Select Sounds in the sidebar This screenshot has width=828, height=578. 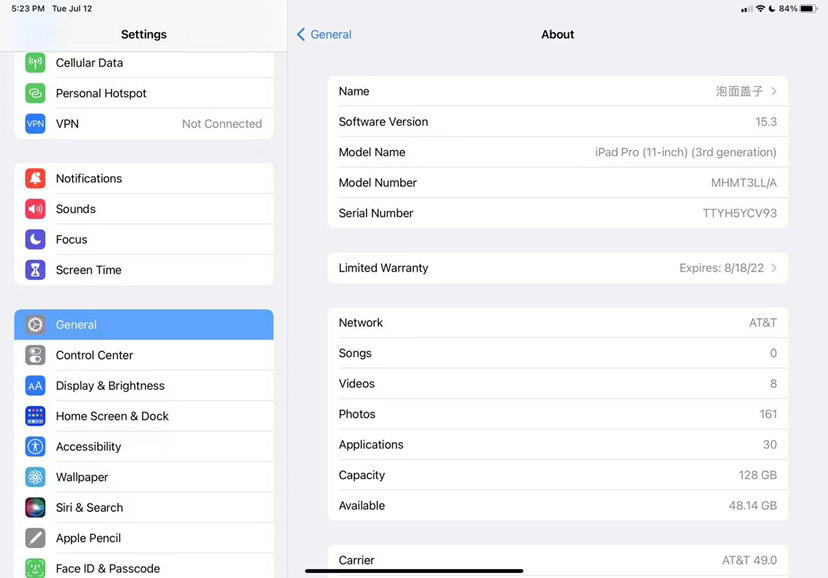pyautogui.click(x=144, y=209)
